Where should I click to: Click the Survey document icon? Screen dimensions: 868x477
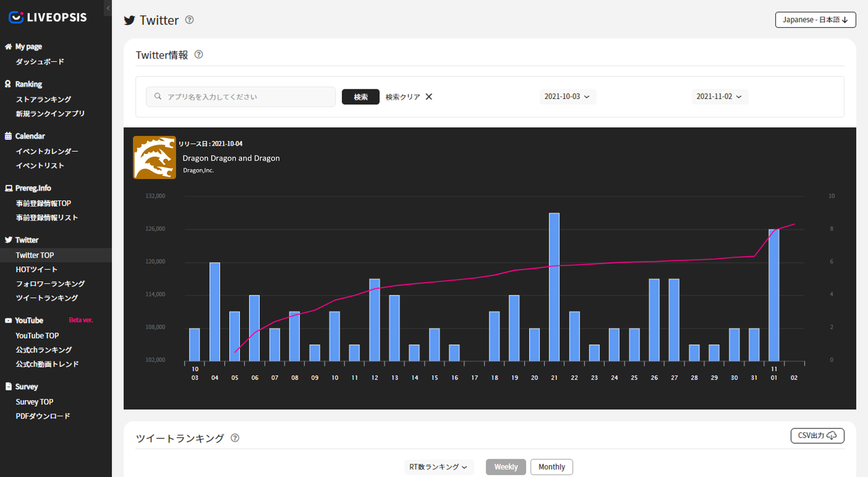point(8,386)
